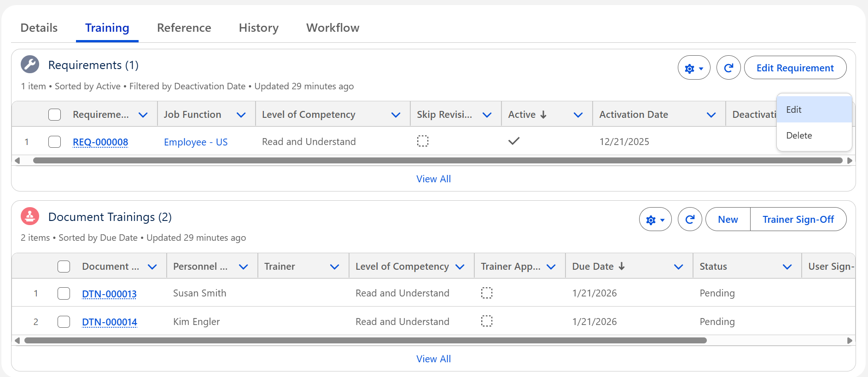Open the Activation Date column dropdown
This screenshot has width=868, height=377.
pos(711,115)
